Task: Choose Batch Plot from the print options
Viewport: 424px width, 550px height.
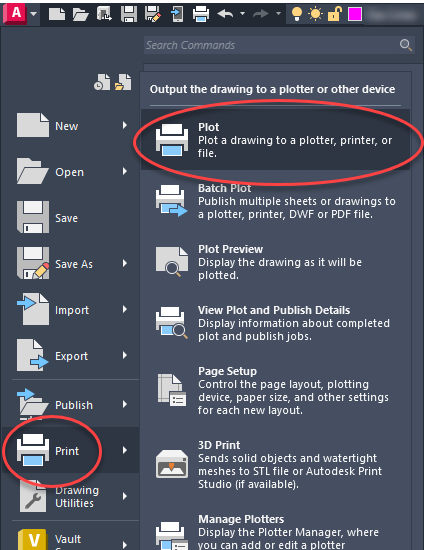Action: 276,201
